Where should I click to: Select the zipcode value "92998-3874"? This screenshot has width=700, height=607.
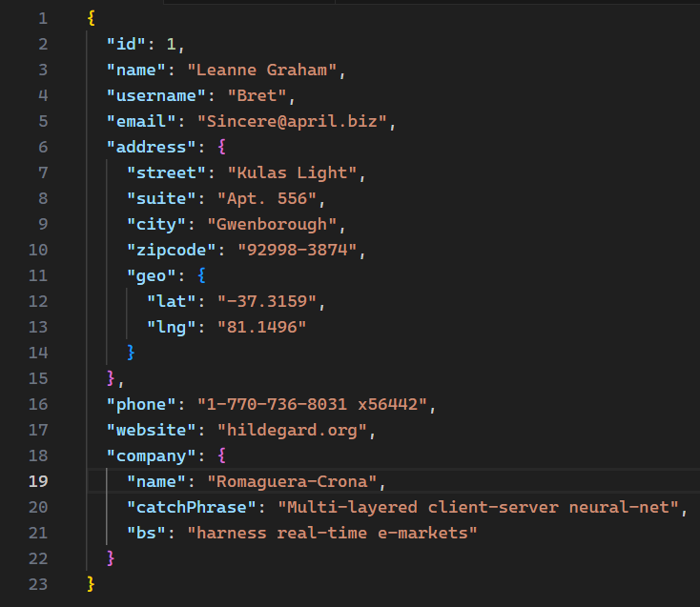297,251
